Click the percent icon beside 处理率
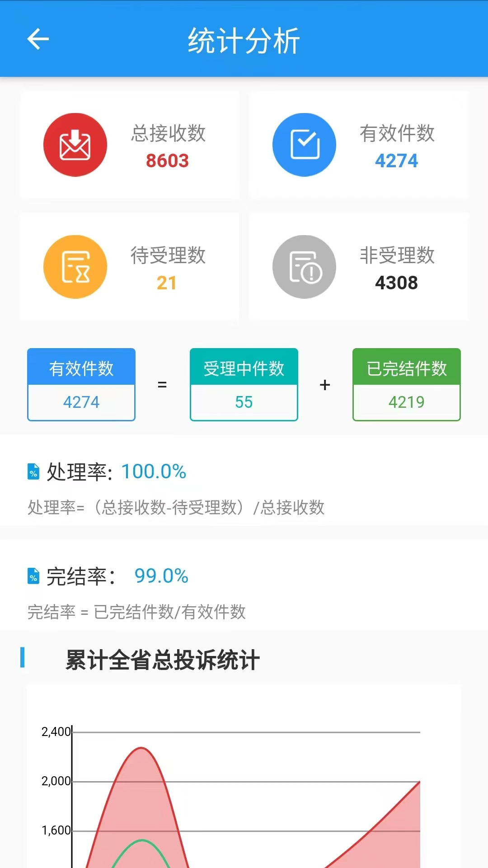 coord(33,472)
